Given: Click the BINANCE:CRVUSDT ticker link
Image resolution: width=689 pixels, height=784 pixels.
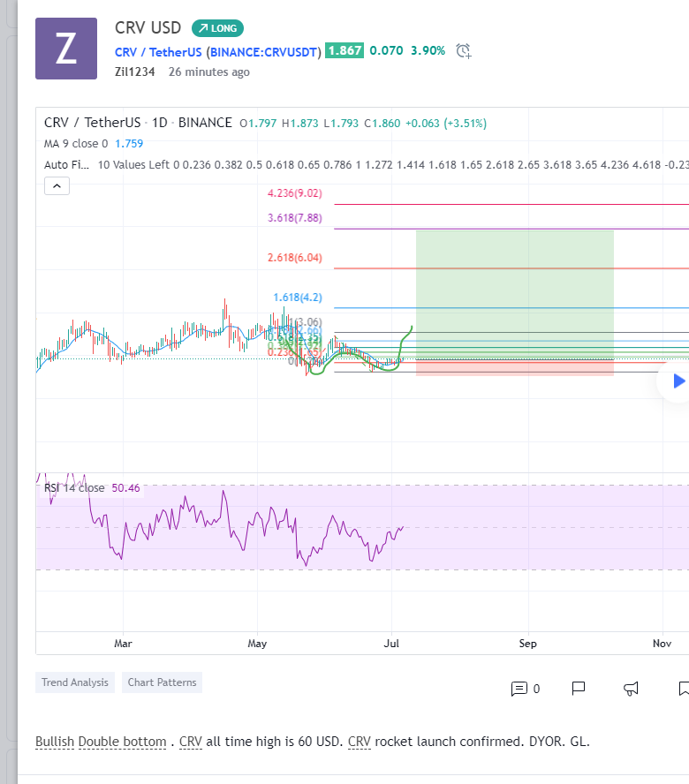Looking at the screenshot, I should [264, 51].
